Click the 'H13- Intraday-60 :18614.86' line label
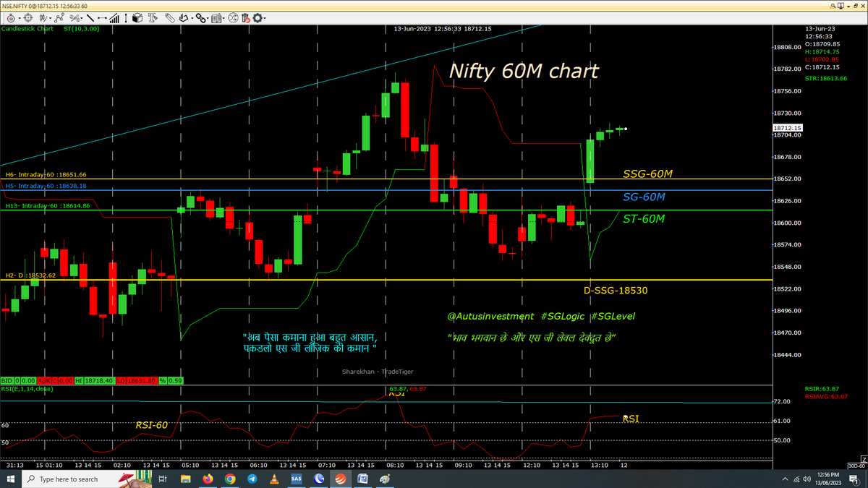The height and width of the screenshot is (488, 868). pos(47,206)
